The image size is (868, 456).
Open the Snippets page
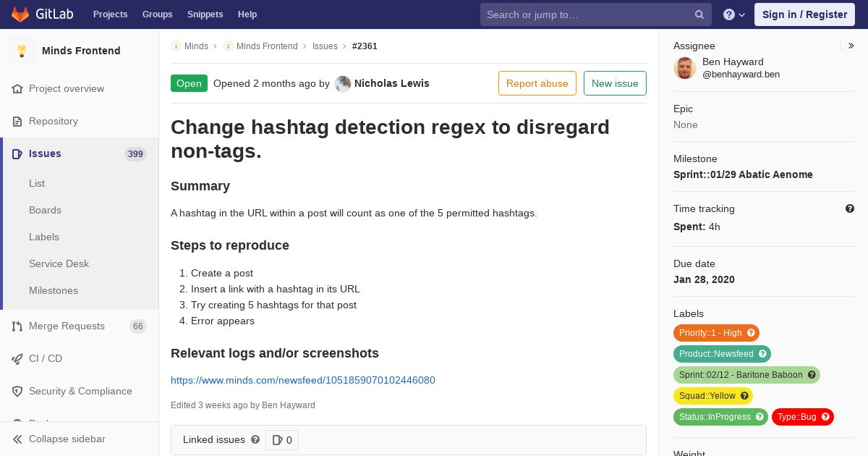click(x=205, y=14)
